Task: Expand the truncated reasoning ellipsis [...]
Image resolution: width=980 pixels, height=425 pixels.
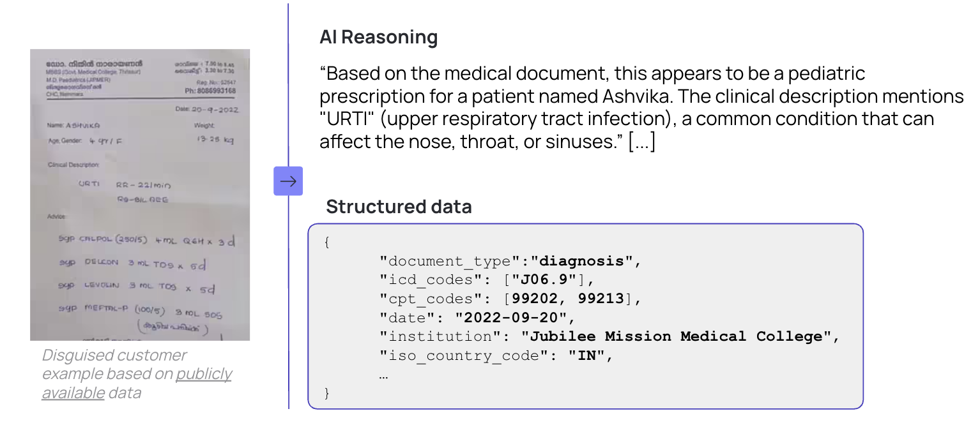Action: click(x=642, y=141)
